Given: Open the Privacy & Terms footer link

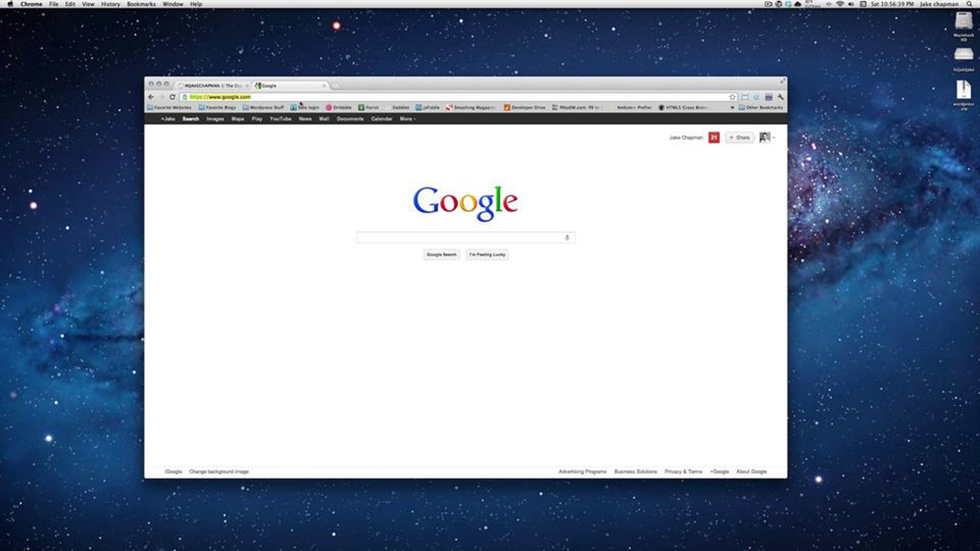Looking at the screenshot, I should coord(684,472).
